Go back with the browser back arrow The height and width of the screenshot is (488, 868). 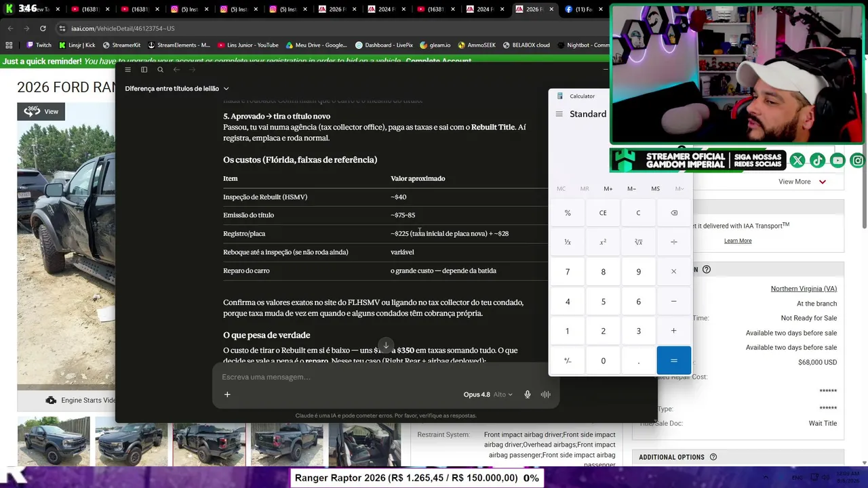click(10, 28)
